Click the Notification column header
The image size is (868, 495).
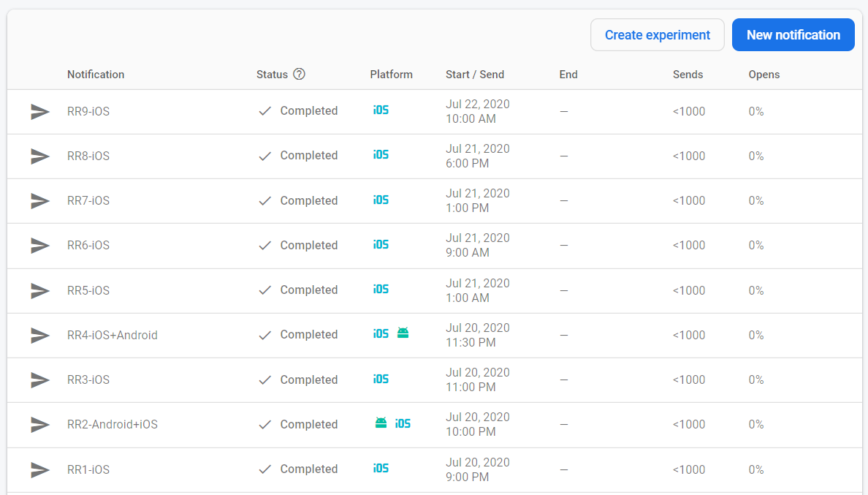click(x=96, y=74)
